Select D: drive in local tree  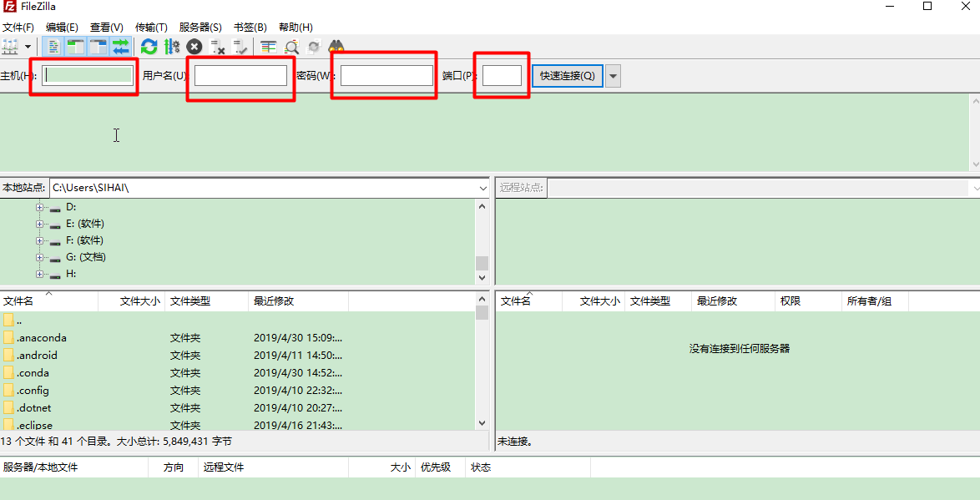71,207
